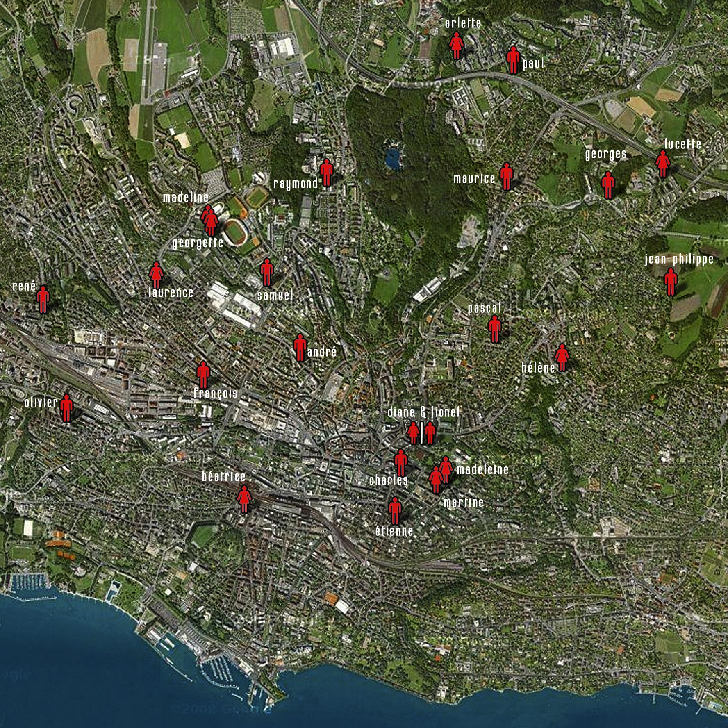The image size is (728, 728).
Task: Click the André person marker
Action: (x=300, y=348)
